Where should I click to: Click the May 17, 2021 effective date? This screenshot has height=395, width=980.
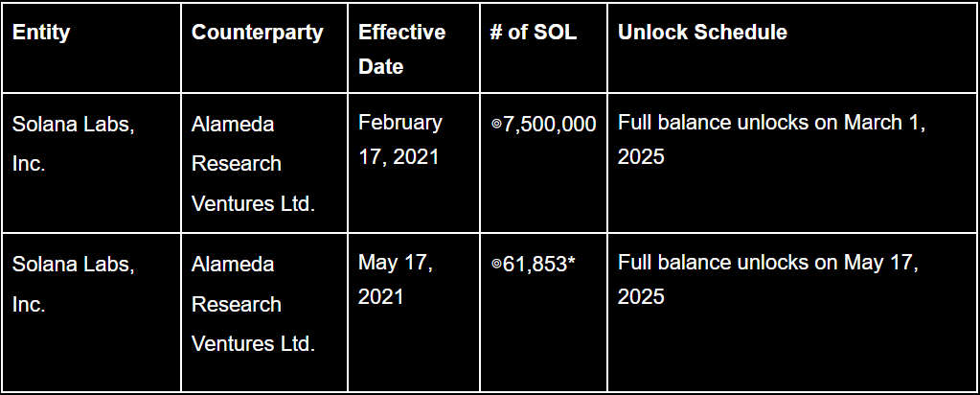(x=396, y=279)
